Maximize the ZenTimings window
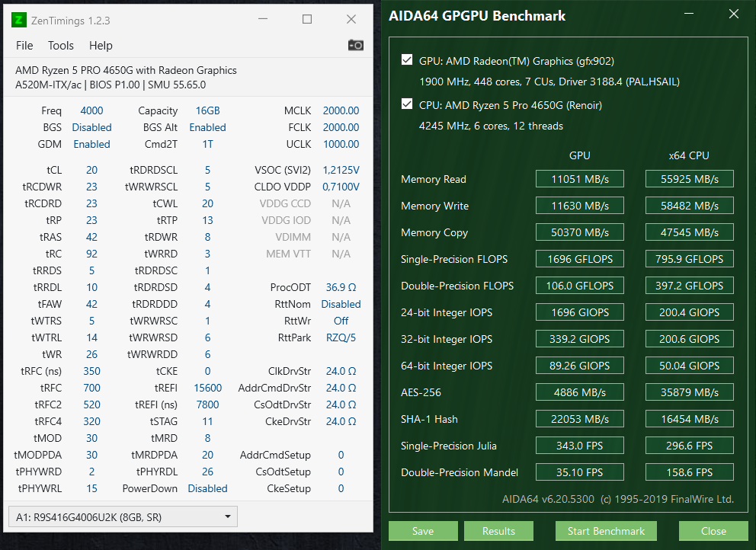Screen dimensions: 756x550 click(307, 19)
